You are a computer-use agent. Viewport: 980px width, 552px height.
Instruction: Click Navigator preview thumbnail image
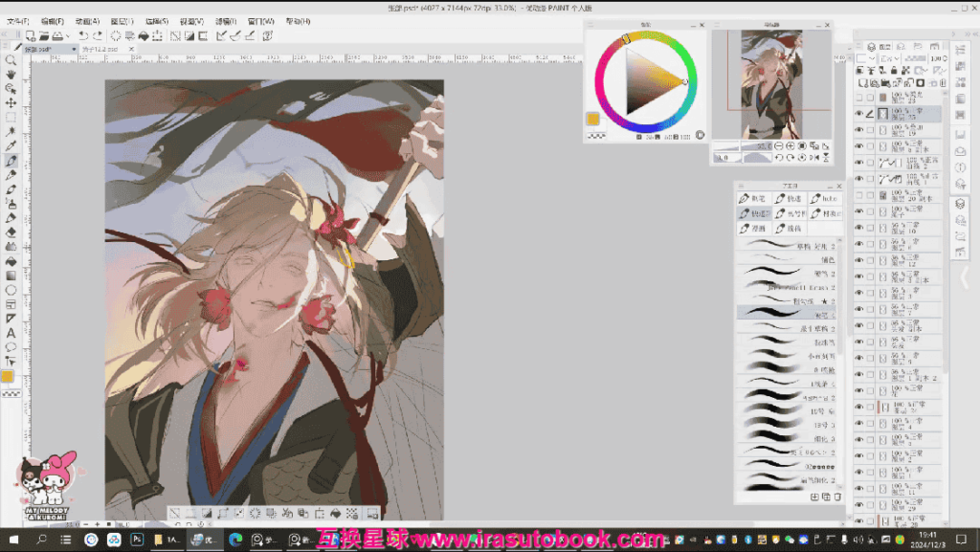(771, 84)
